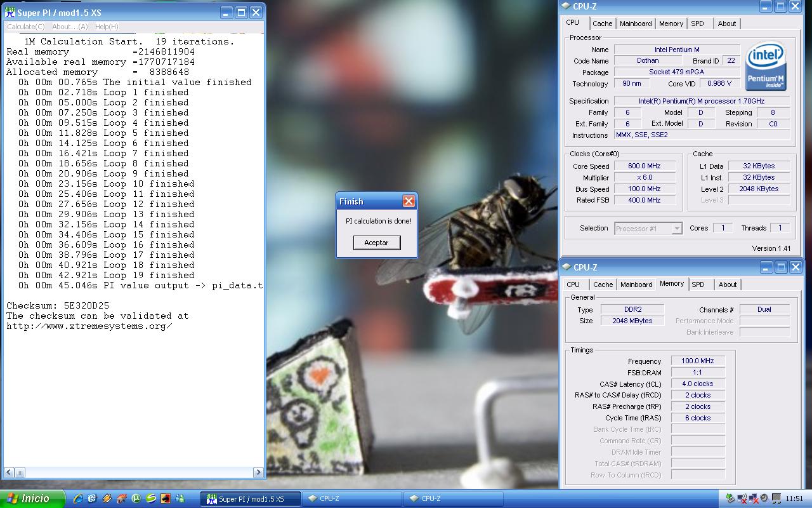This screenshot has width=812, height=508.
Task: Click the Multiplier value x 6.0
Action: click(645, 178)
